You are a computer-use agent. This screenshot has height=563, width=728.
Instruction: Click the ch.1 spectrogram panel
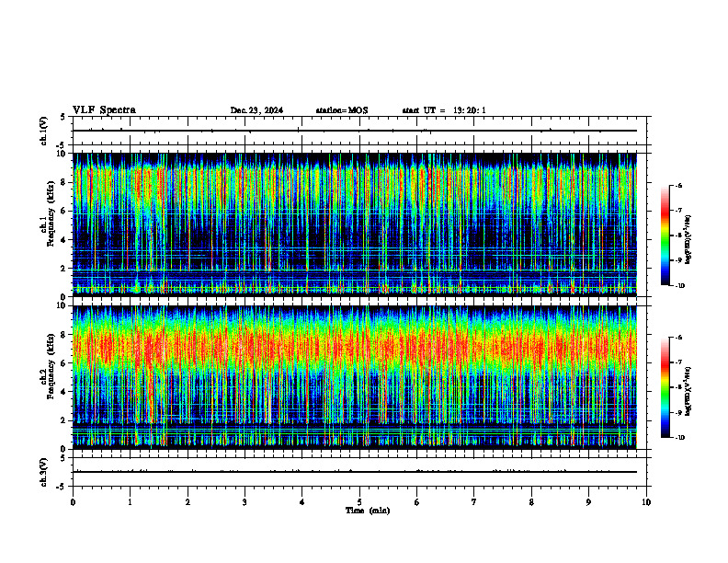pyautogui.click(x=355, y=224)
